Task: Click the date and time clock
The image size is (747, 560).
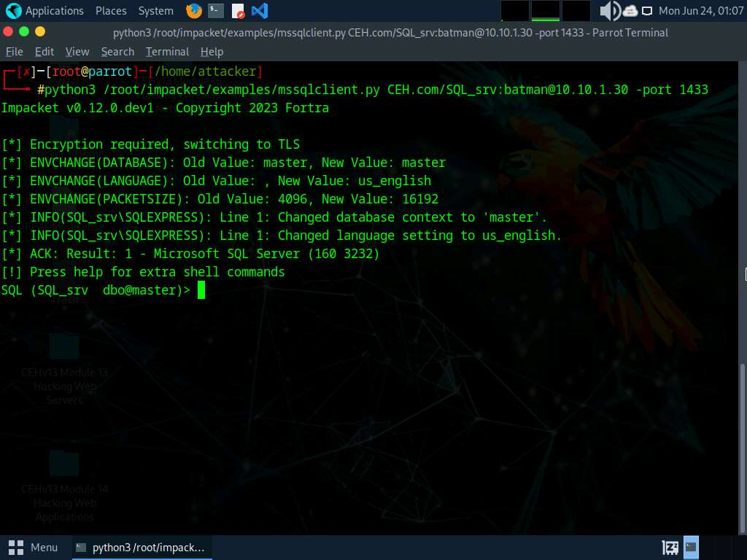Action: 699,11
